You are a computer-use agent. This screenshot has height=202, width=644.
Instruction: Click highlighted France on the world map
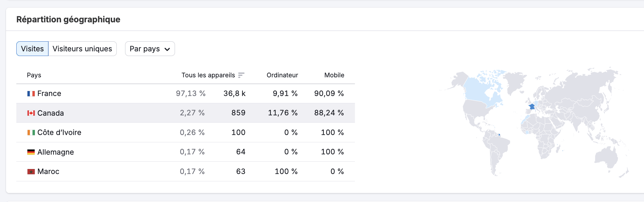pos(532,107)
